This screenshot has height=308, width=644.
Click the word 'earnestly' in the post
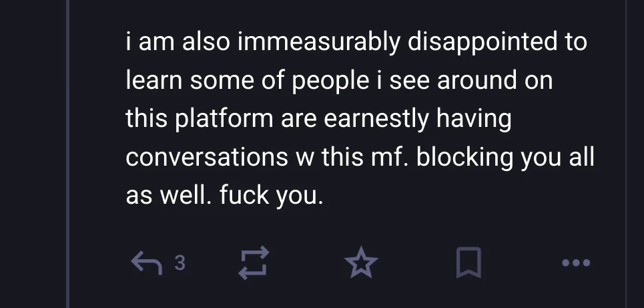coord(376,119)
